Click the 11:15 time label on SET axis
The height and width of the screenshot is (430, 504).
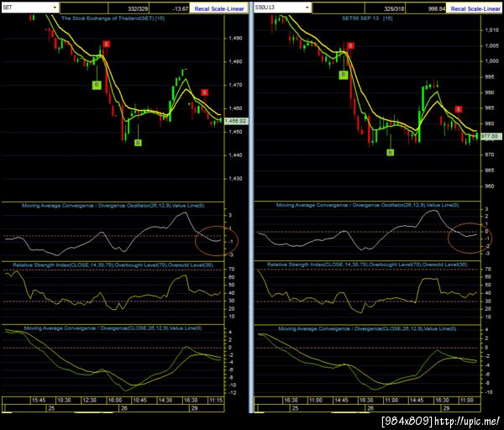[216, 400]
